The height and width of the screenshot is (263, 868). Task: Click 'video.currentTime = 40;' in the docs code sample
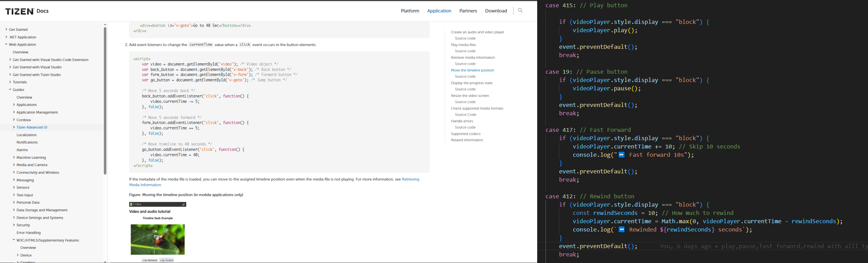[175, 155]
